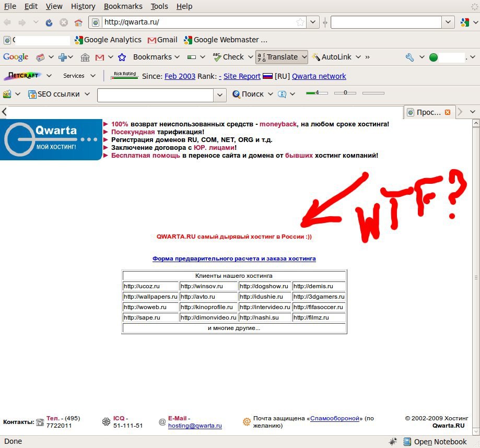Screen dimensions: 480x448
Task: Open the Check spelling dropdown
Action: (250, 57)
